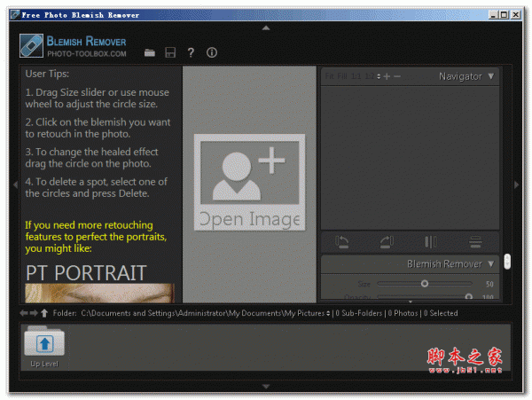Click the right panel scrollbar handle

(x=507, y=262)
